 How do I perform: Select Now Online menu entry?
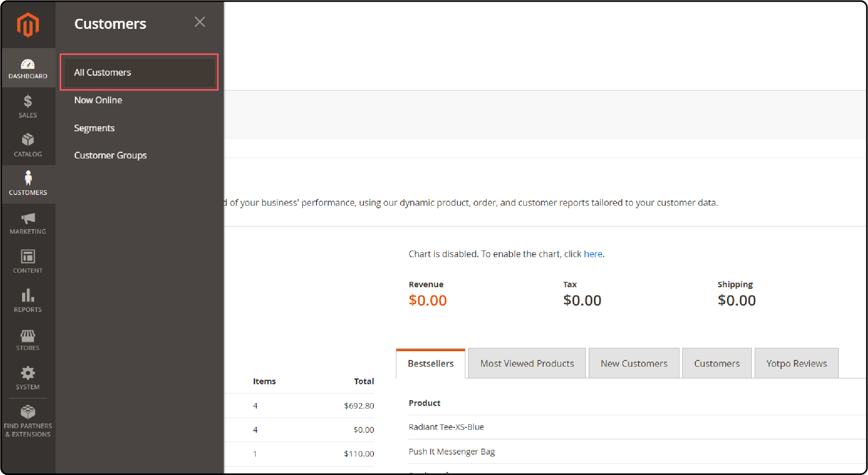[x=98, y=100]
